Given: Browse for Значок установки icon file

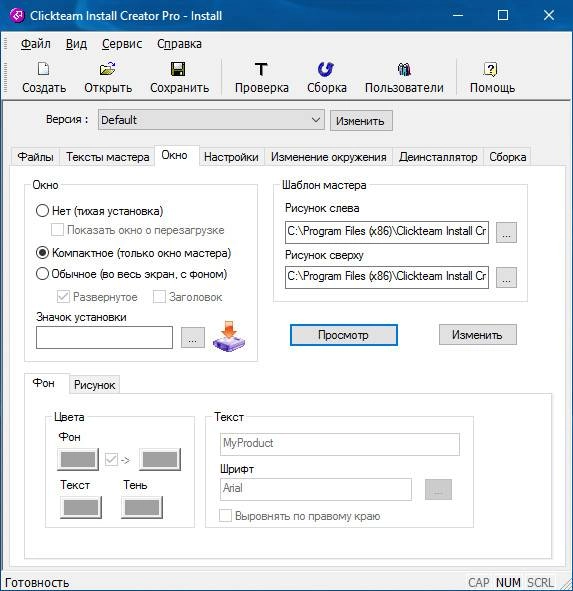Looking at the screenshot, I should 193,337.
